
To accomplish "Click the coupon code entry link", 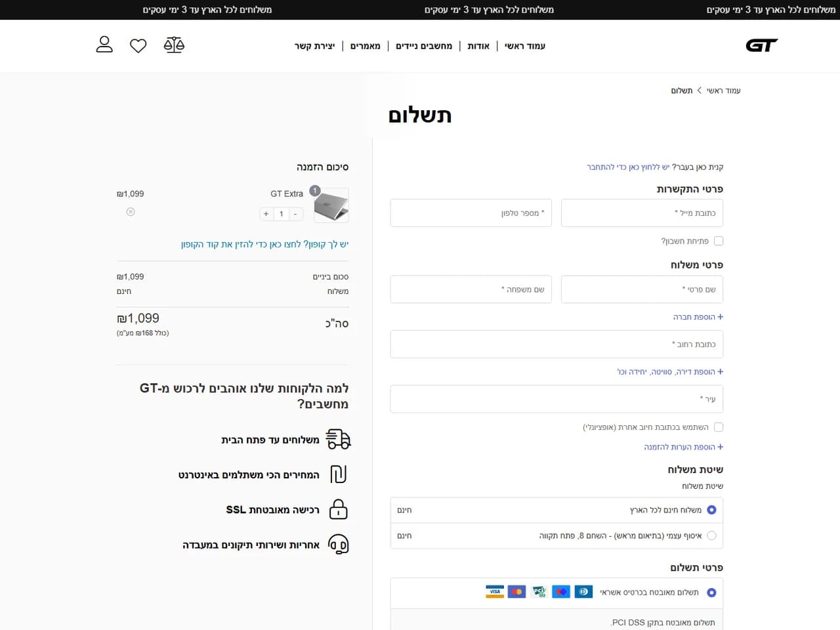I will [264, 244].
